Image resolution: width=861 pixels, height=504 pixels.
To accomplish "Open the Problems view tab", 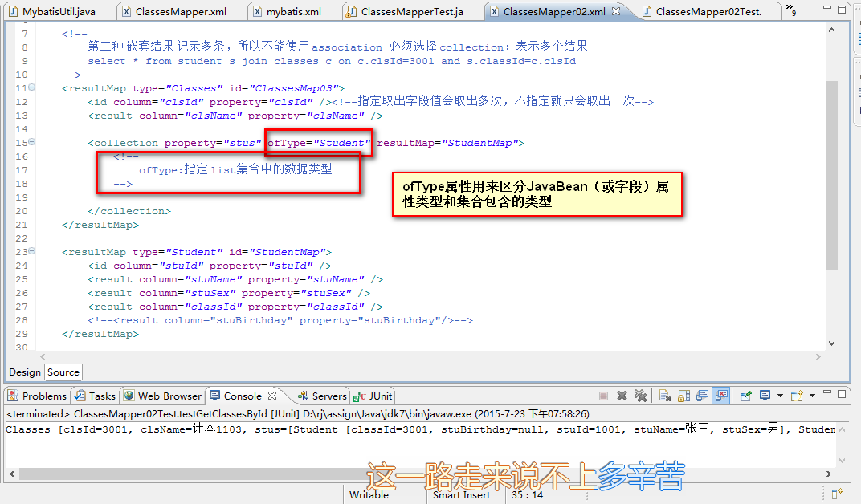I will click(x=37, y=396).
